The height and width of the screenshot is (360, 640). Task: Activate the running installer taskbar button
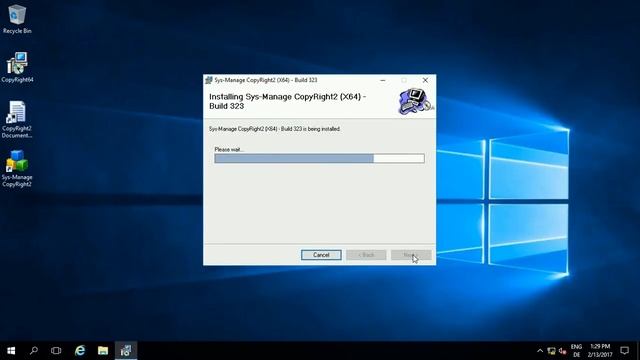coord(126,351)
